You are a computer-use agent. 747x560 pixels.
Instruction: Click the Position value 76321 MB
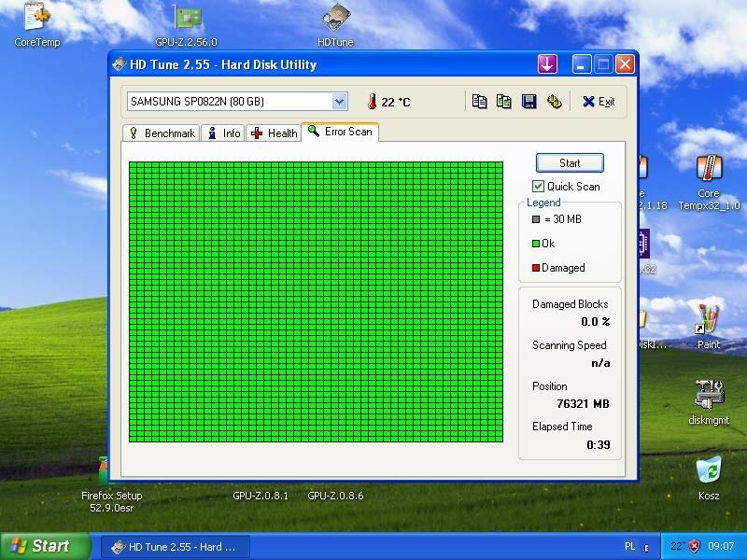pyautogui.click(x=583, y=404)
